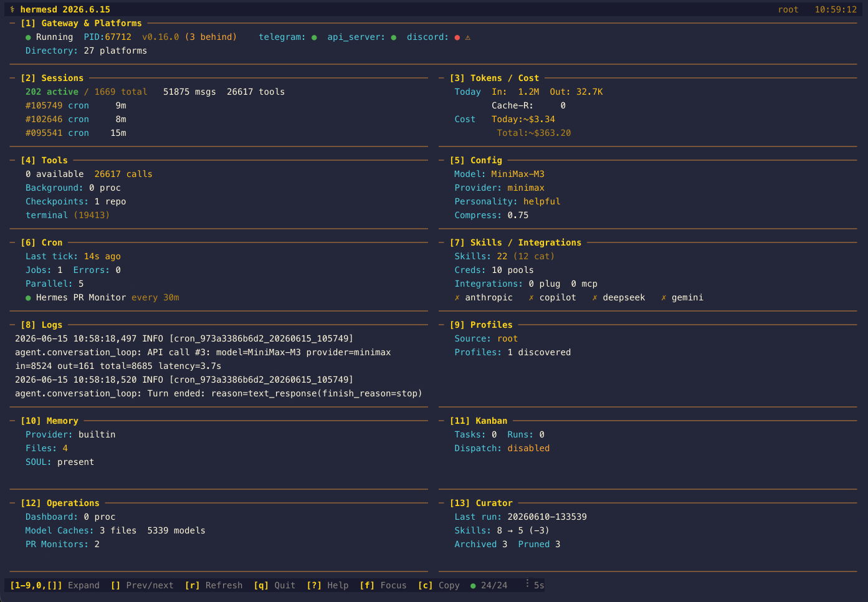Click the discord warning triangle icon
Screen dimensions: 868x602
[468, 37]
